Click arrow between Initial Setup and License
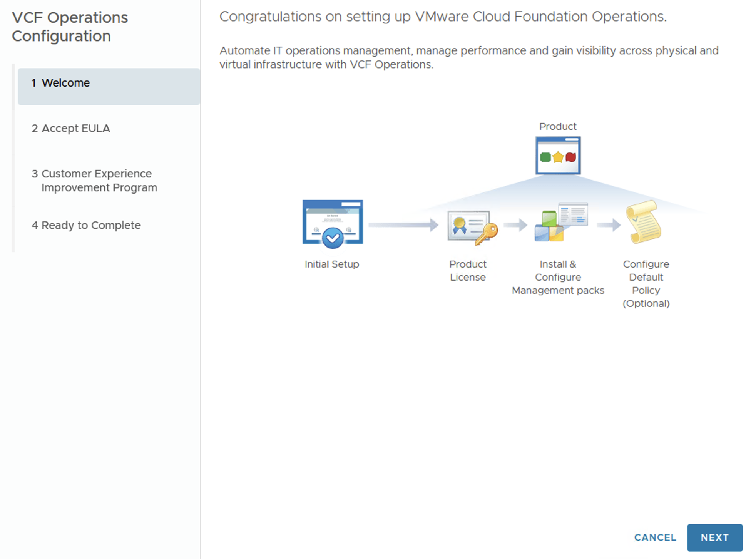This screenshot has height=559, width=756. (403, 225)
